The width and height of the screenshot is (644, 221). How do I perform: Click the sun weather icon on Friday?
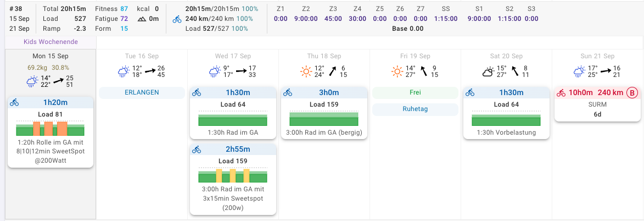click(397, 71)
